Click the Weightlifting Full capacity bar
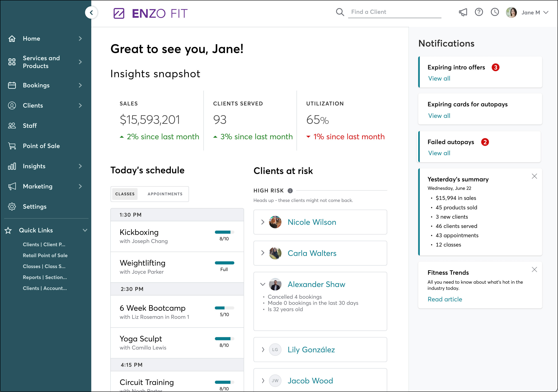 224,263
